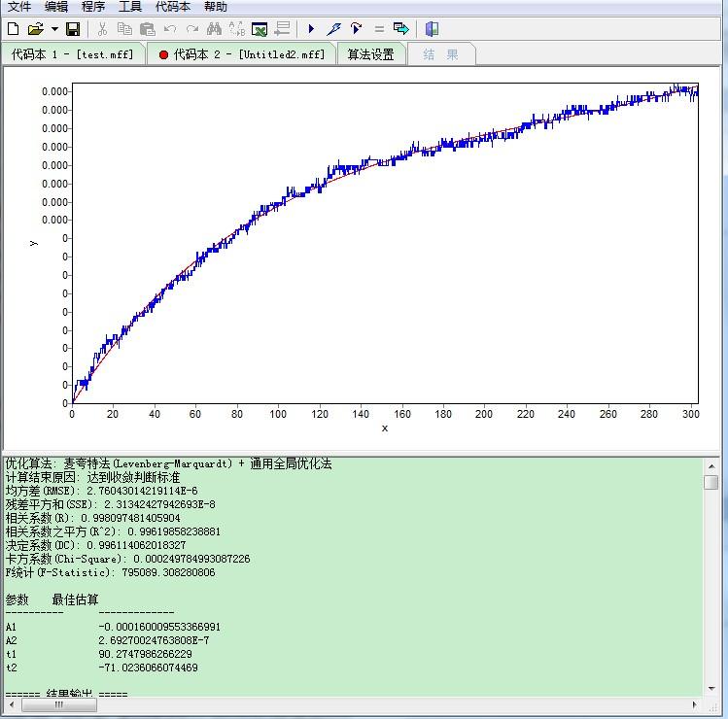Screen dimensions: 728x719
Task: Open the 工具 menu
Action: [x=129, y=7]
